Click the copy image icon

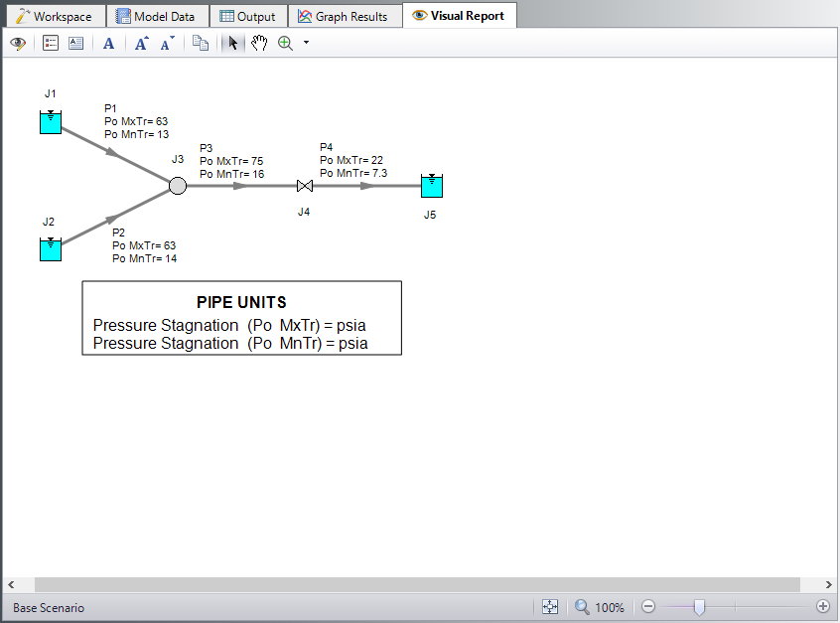pyautogui.click(x=200, y=43)
